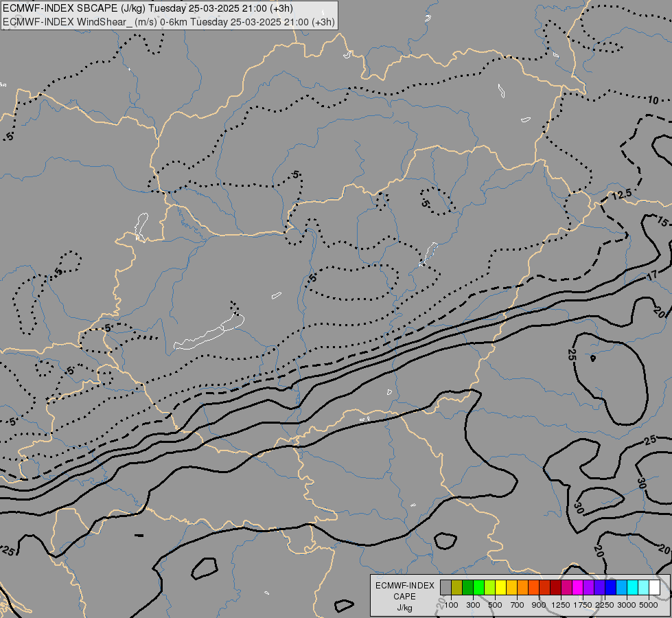The image size is (672, 618).
Task: Select the 3000 legend tick label
Action: 626,605
